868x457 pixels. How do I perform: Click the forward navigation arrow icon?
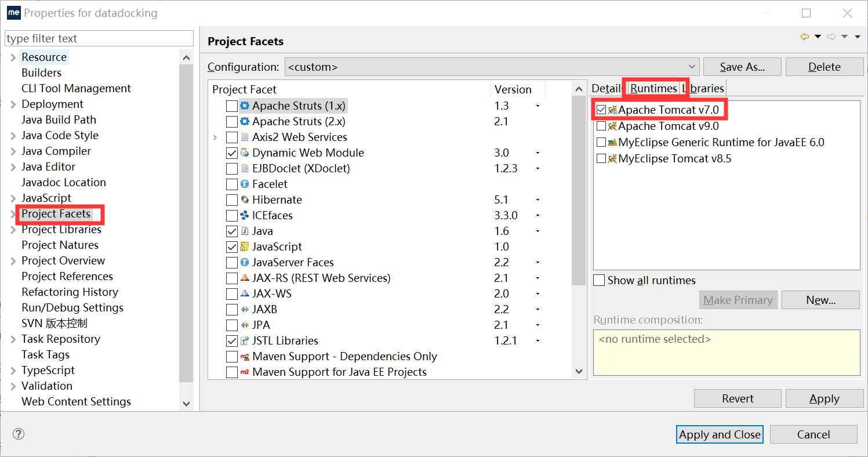831,37
